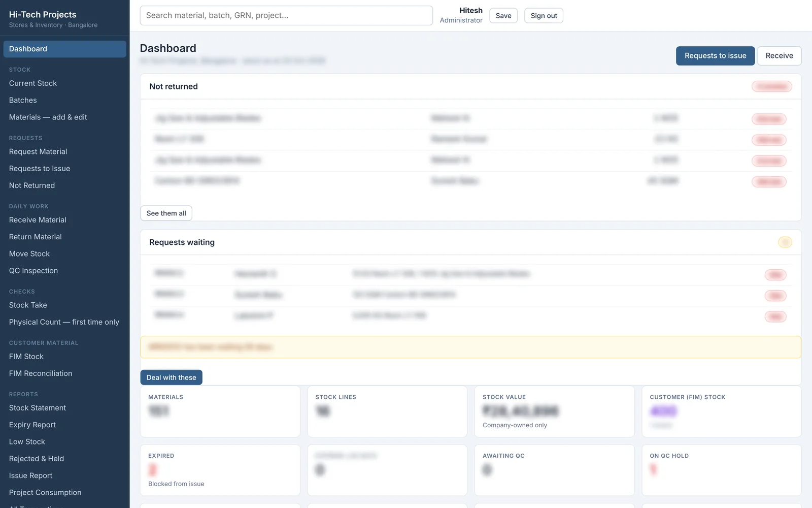Go to Current Stock page
This screenshot has height=508, width=812.
click(64, 83)
